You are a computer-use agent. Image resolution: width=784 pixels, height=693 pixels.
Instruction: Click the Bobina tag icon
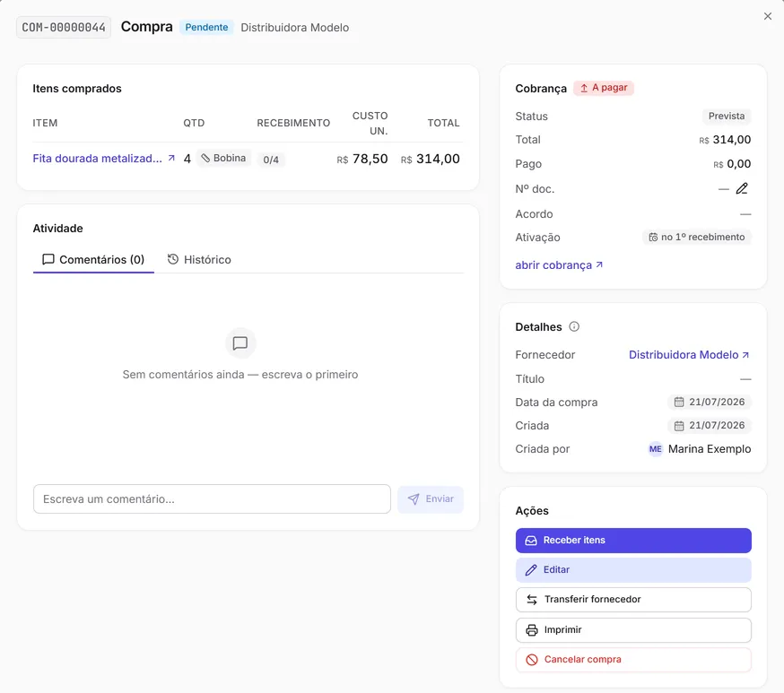point(205,159)
